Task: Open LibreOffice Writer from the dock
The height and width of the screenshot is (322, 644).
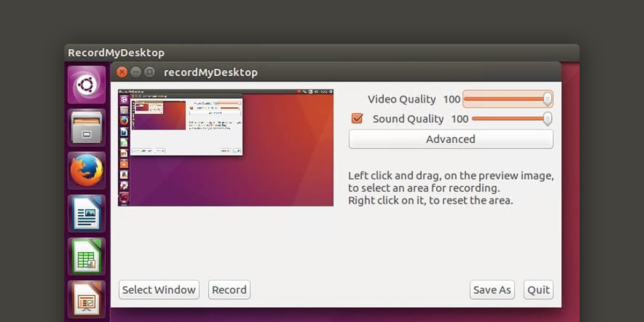Action: pyautogui.click(x=86, y=214)
